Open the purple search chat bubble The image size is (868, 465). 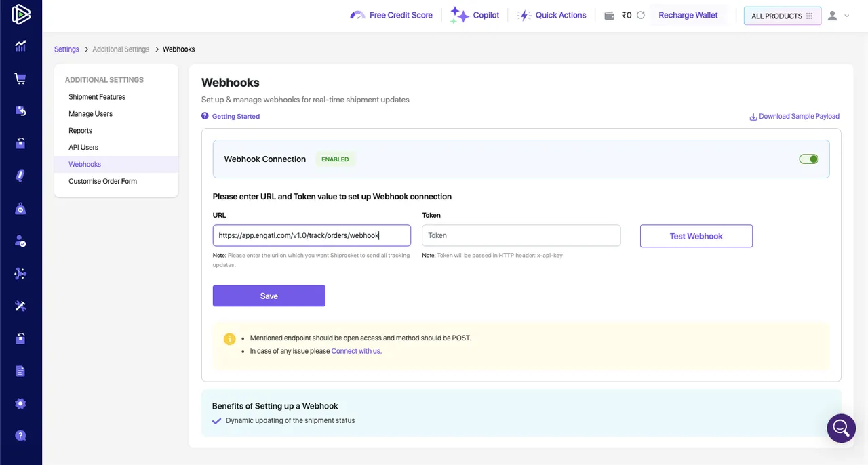coord(841,428)
